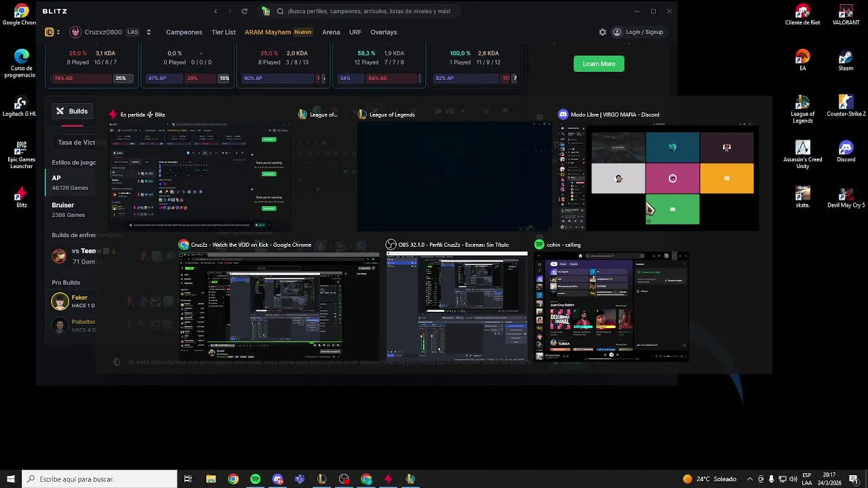The width and height of the screenshot is (868, 488).
Task: Switch to Cruz2z Kick Chrome window thumbnail
Action: coord(279,306)
